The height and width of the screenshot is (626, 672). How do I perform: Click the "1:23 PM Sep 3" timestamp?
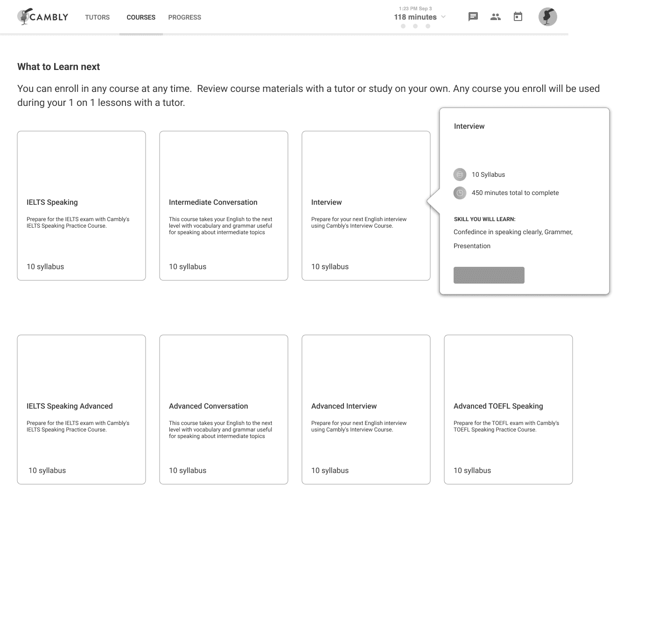[415, 8]
